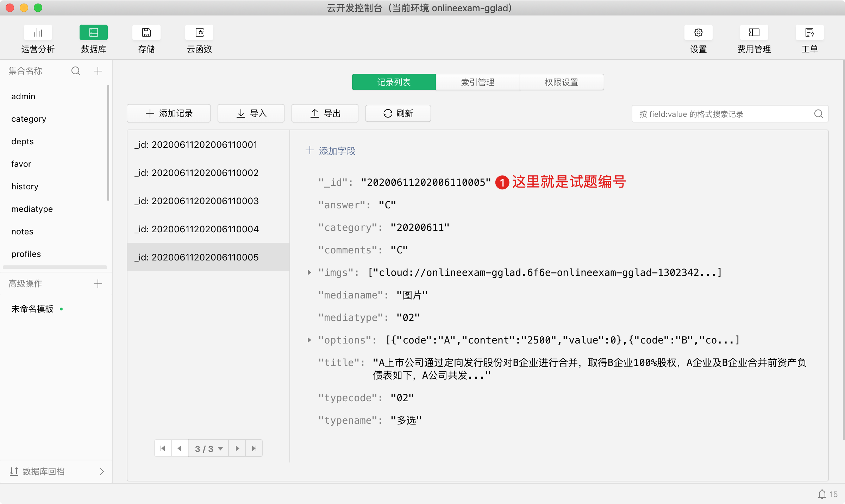The width and height of the screenshot is (845, 504).
Task: Switch to the 权限设置 tab
Action: [561, 82]
